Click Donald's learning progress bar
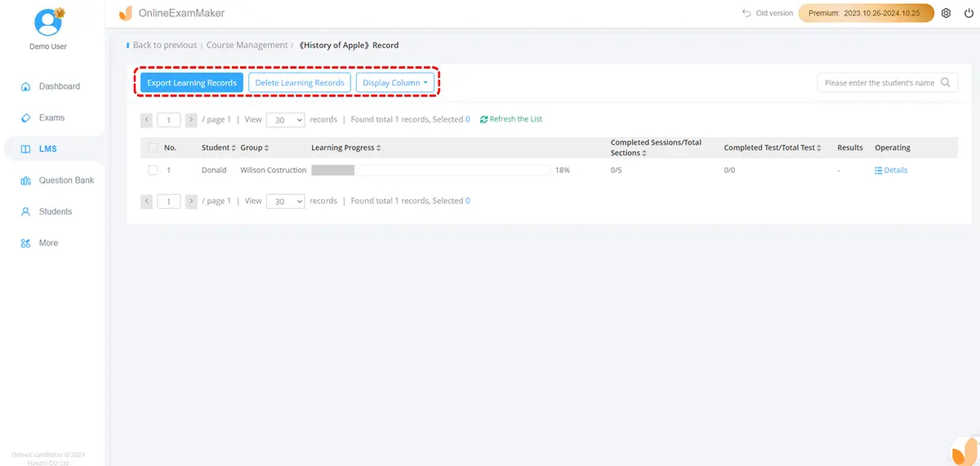 [430, 171]
